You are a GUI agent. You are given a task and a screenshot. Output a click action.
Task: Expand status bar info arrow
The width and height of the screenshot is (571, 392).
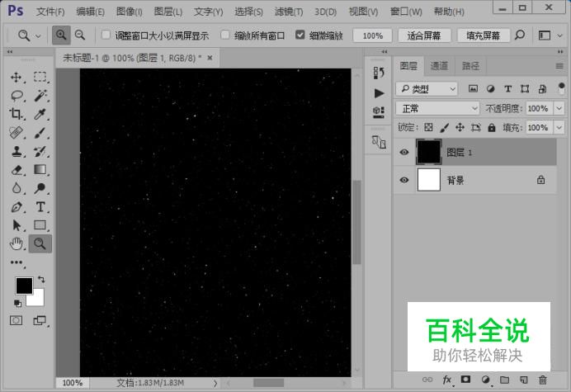click(x=215, y=383)
